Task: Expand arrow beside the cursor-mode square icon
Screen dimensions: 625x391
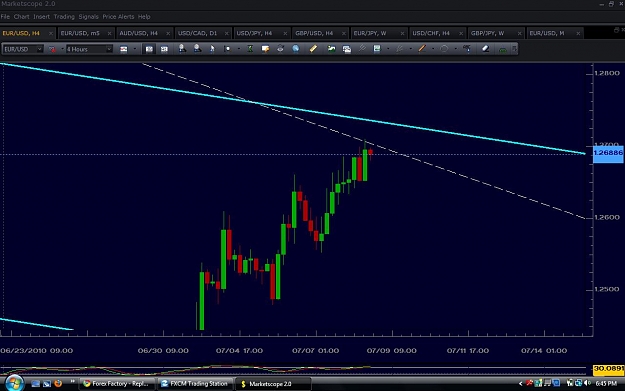Action: click(238, 49)
